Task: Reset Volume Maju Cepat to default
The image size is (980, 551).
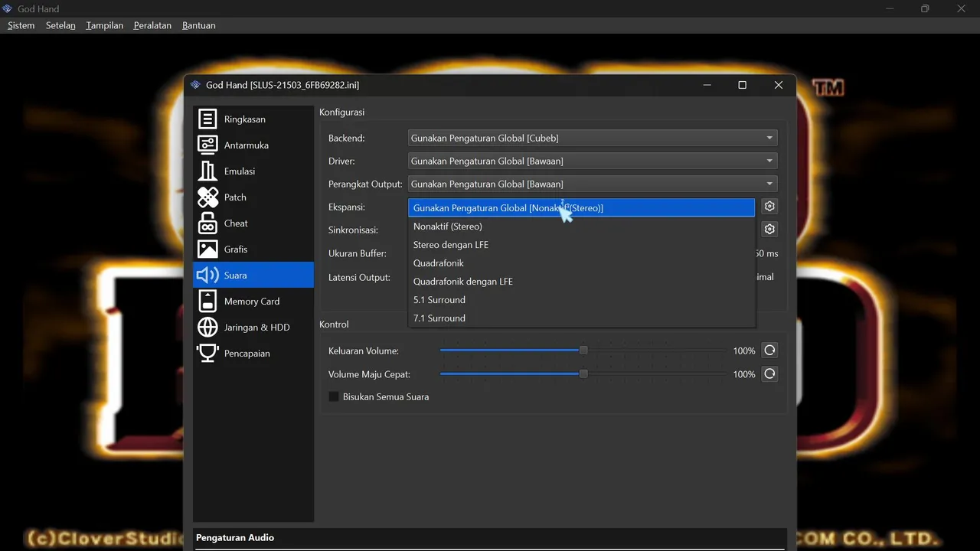Action: 769,374
